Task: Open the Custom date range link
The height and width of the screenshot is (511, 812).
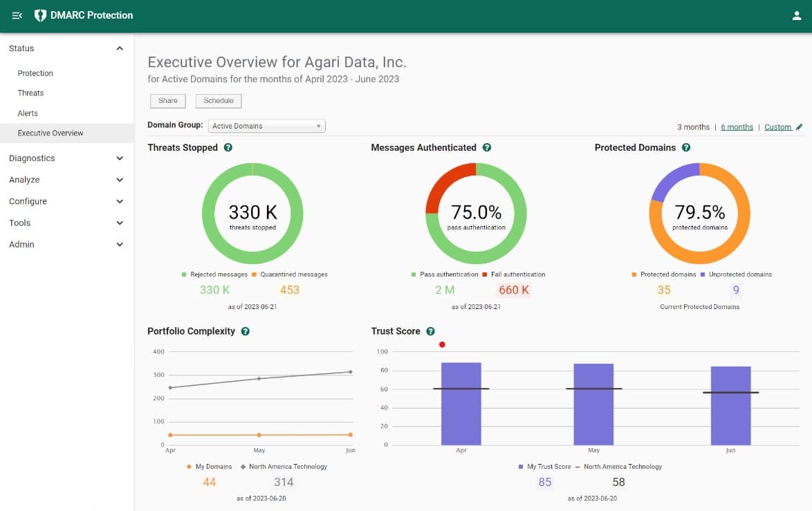Action: (778, 127)
